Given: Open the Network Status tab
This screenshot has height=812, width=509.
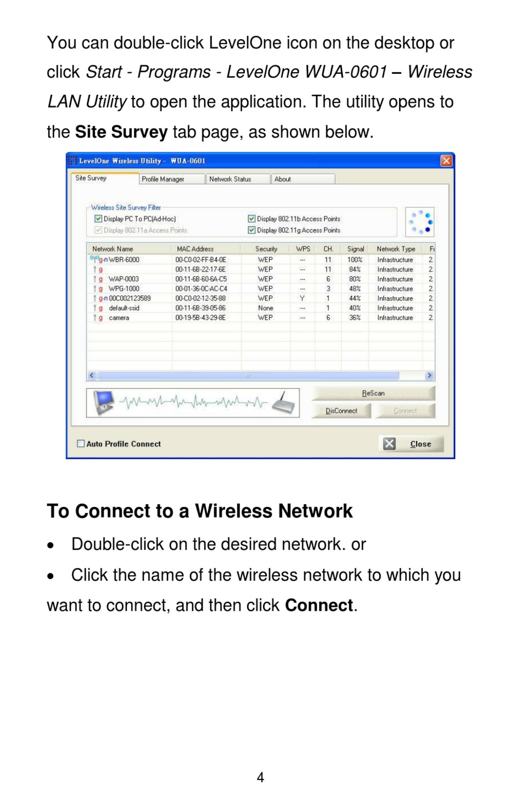Looking at the screenshot, I should [x=238, y=179].
